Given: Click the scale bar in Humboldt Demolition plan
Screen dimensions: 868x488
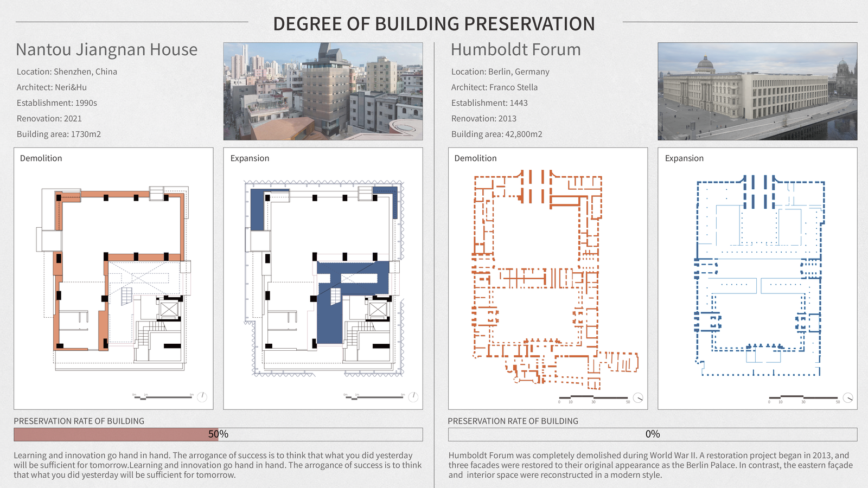Looking at the screenshot, I should tap(594, 399).
